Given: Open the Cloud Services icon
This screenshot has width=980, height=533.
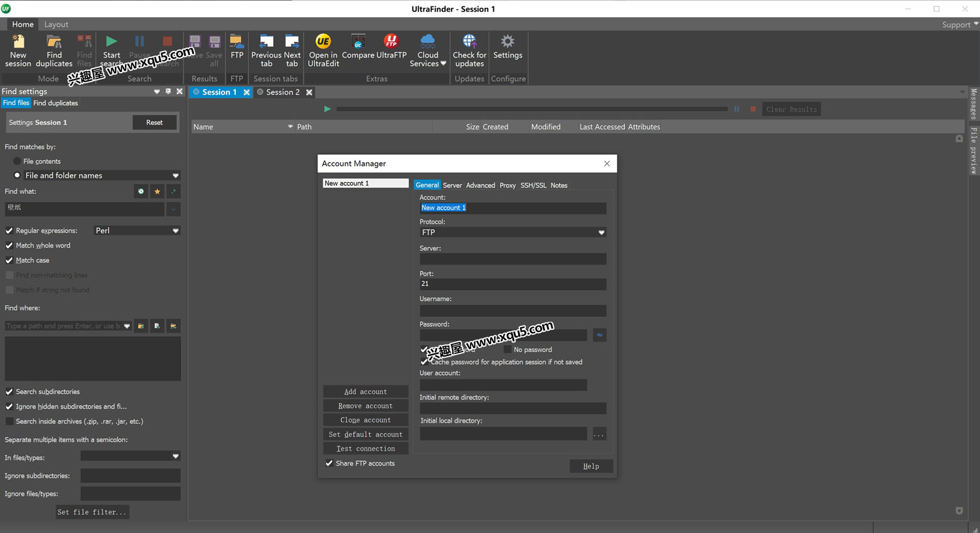Looking at the screenshot, I should pos(427,42).
